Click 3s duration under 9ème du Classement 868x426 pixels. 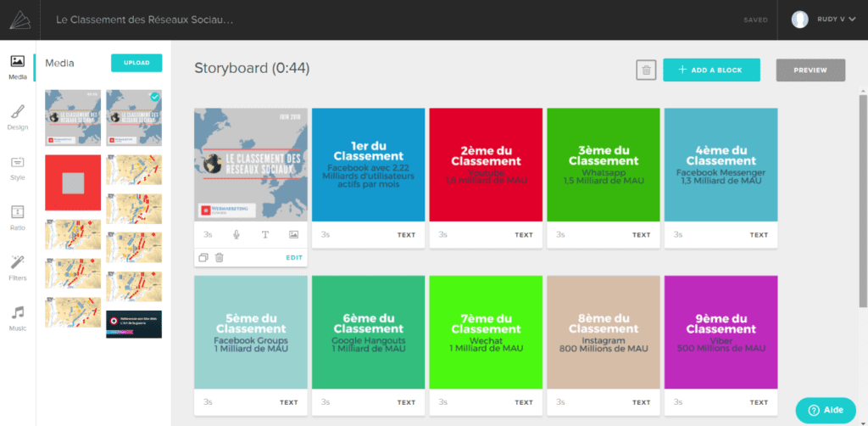point(678,403)
